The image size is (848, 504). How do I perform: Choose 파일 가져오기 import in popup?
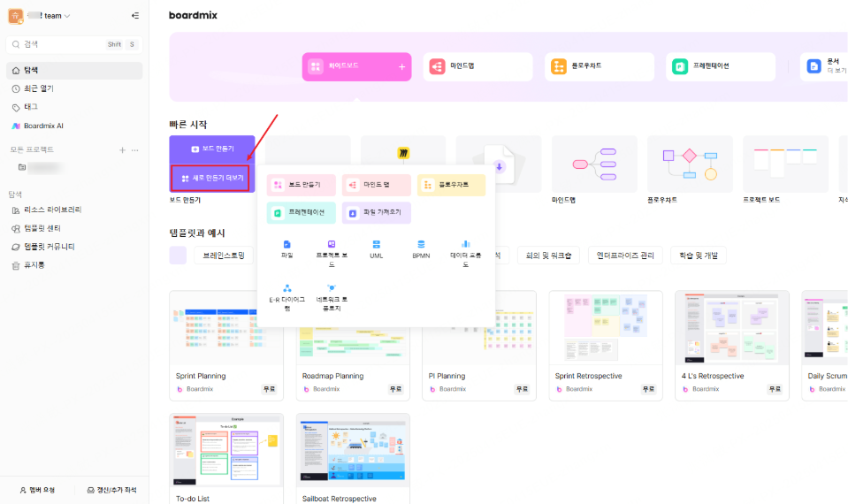pyautogui.click(x=377, y=212)
